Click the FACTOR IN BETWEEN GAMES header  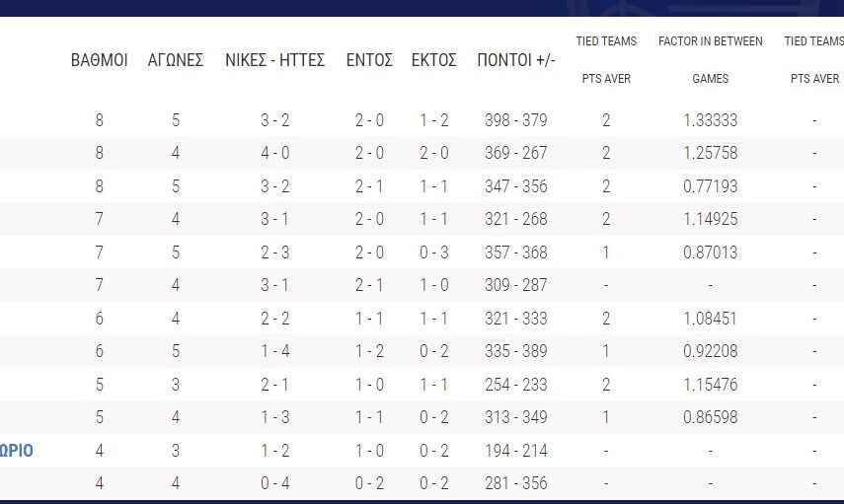(710, 59)
